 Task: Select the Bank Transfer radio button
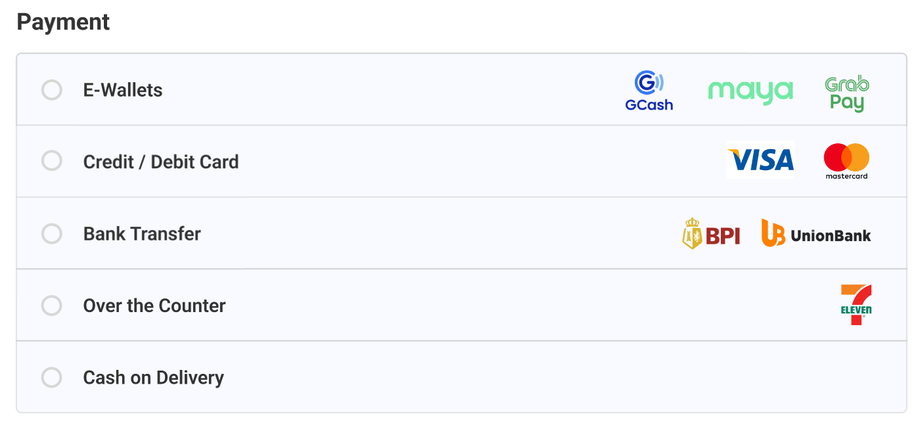click(52, 234)
